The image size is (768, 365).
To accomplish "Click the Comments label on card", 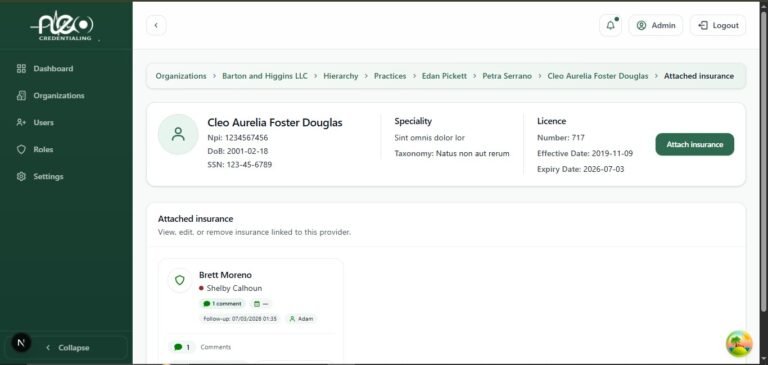I will coord(216,347).
